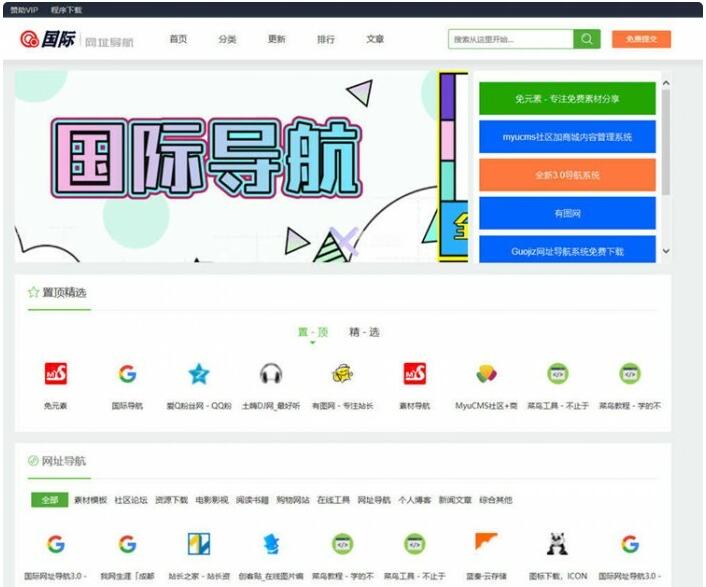This screenshot has height=587, width=706.
Task: Go to 文章 in the top navigation
Action: (x=375, y=39)
